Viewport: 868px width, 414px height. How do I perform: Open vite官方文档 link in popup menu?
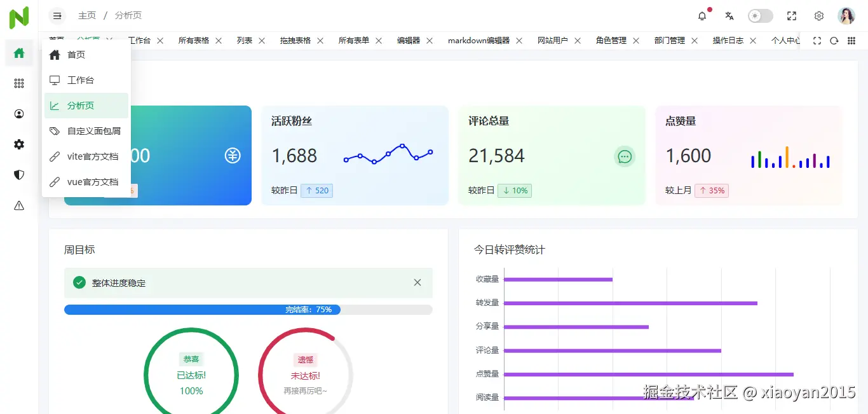[x=86, y=156]
